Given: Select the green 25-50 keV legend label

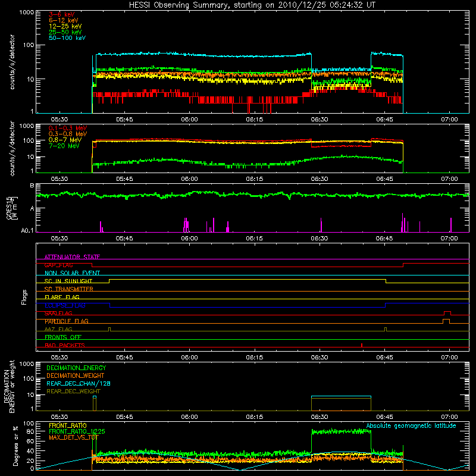Looking at the screenshot, I should click(x=65, y=32).
